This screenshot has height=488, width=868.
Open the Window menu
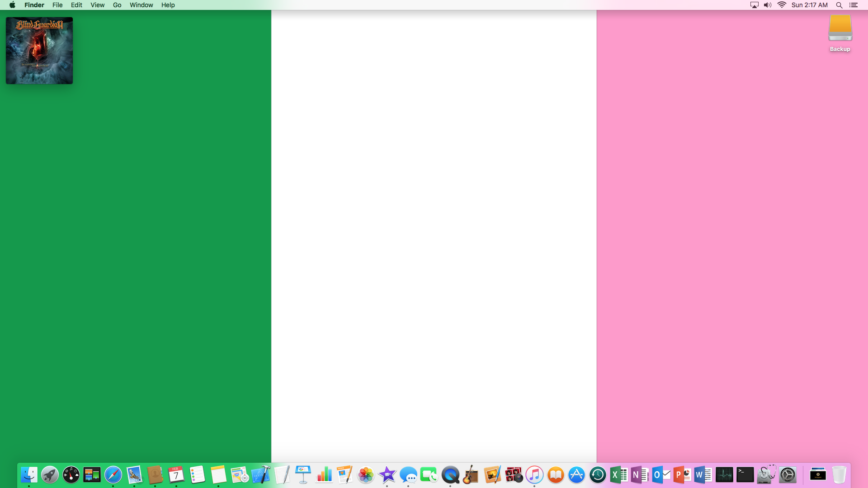(141, 5)
